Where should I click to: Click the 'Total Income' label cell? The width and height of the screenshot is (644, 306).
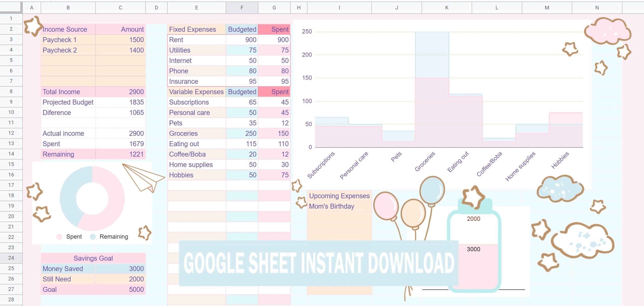click(68, 92)
